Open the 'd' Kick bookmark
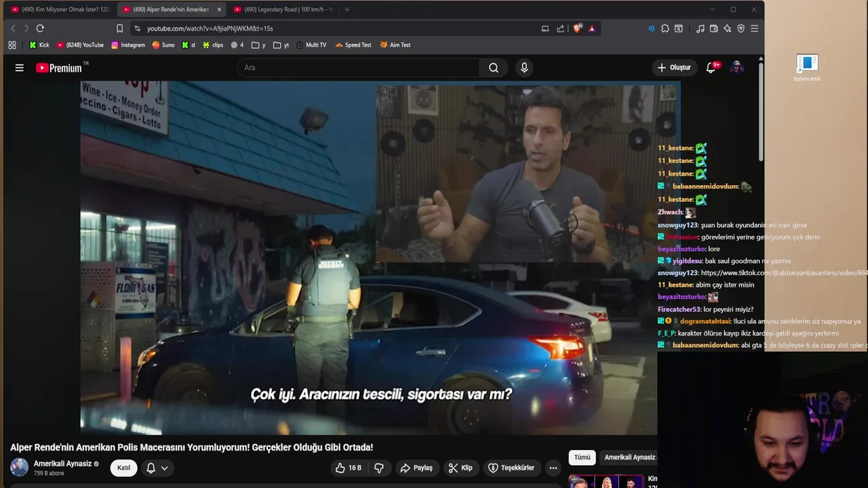This screenshot has width=868, height=488. pyautogui.click(x=189, y=45)
